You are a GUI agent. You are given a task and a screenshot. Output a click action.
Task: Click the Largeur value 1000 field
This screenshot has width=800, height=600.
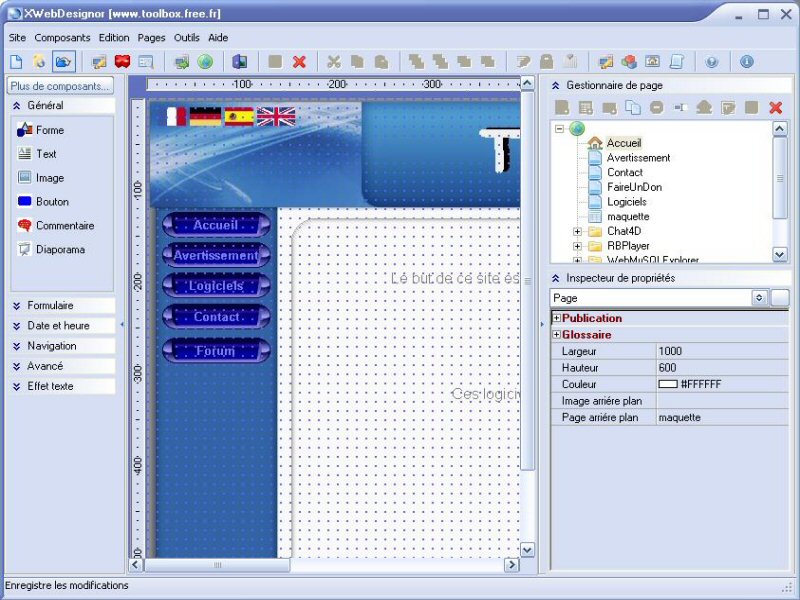point(722,351)
